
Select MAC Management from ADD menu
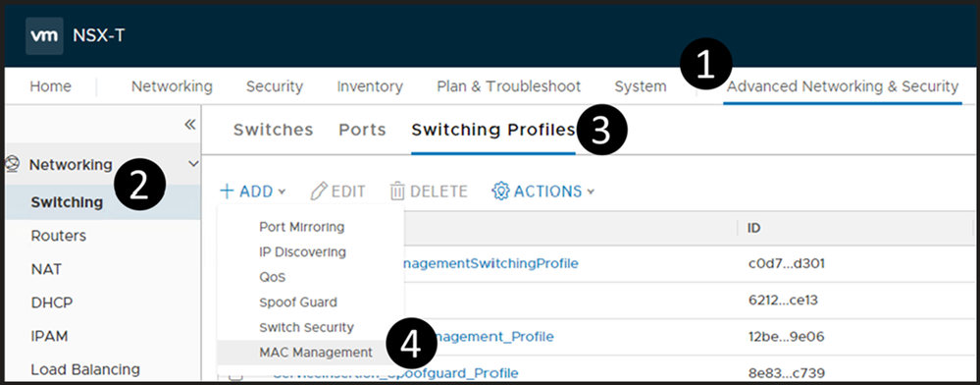(x=316, y=353)
